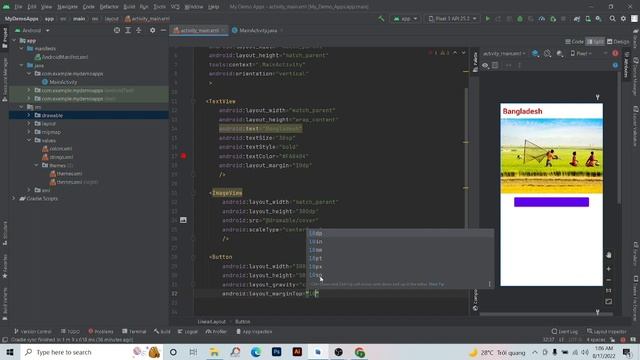The image size is (640, 360).
Task: Open the Pixel device selector dropdown
Action: click(452, 19)
